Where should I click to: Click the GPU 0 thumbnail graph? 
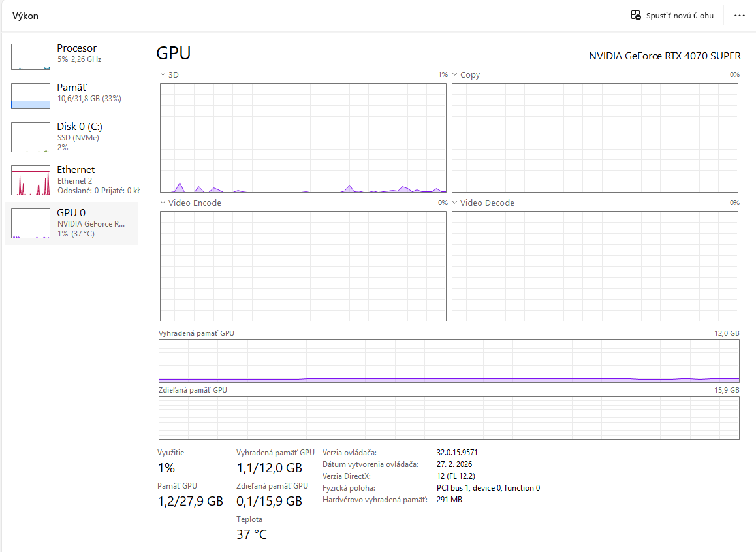pos(30,223)
